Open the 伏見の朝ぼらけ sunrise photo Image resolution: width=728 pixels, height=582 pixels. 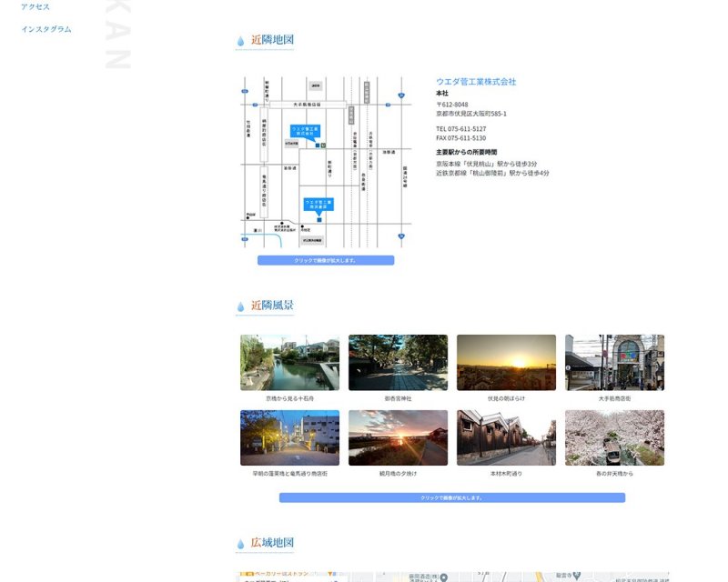pos(506,363)
